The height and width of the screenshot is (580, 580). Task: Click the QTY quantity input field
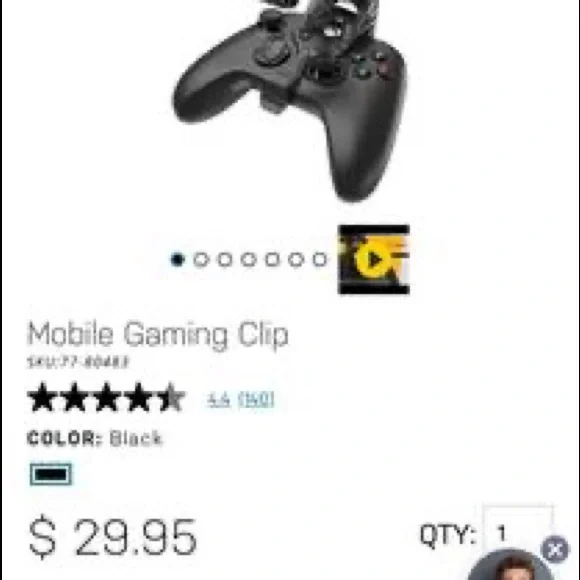click(x=518, y=531)
